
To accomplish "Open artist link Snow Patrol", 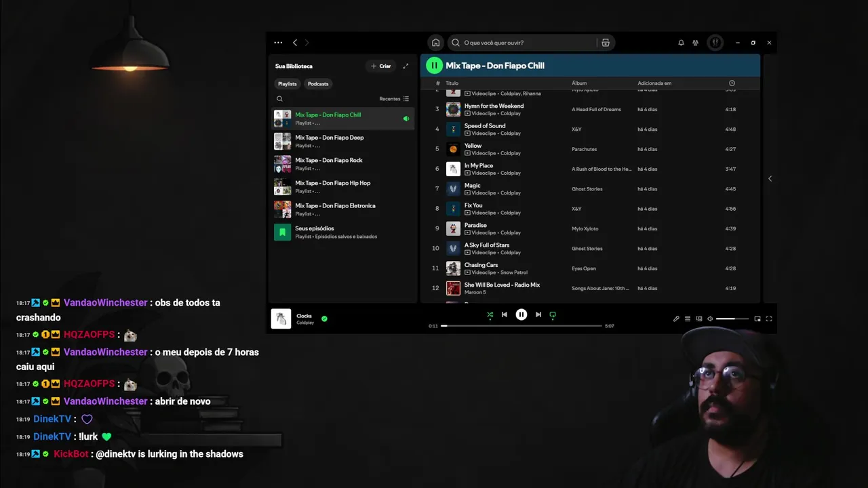I will (x=514, y=272).
